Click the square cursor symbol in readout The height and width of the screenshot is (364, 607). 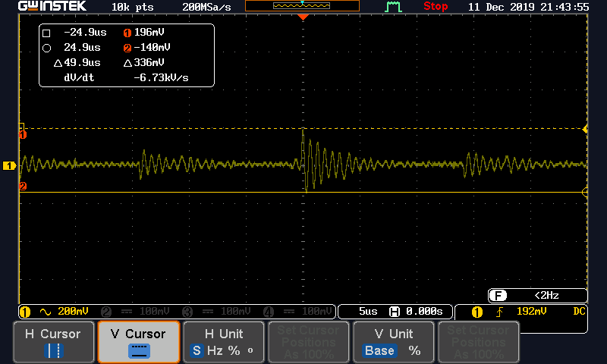[46, 33]
